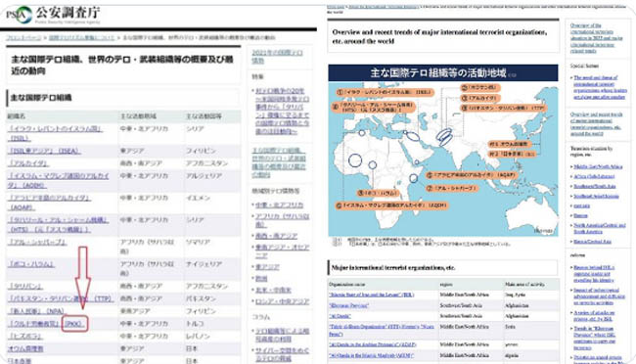
Task: Open the 2021年の国際テロ情勢 sidebar link
Action: pyautogui.click(x=278, y=57)
